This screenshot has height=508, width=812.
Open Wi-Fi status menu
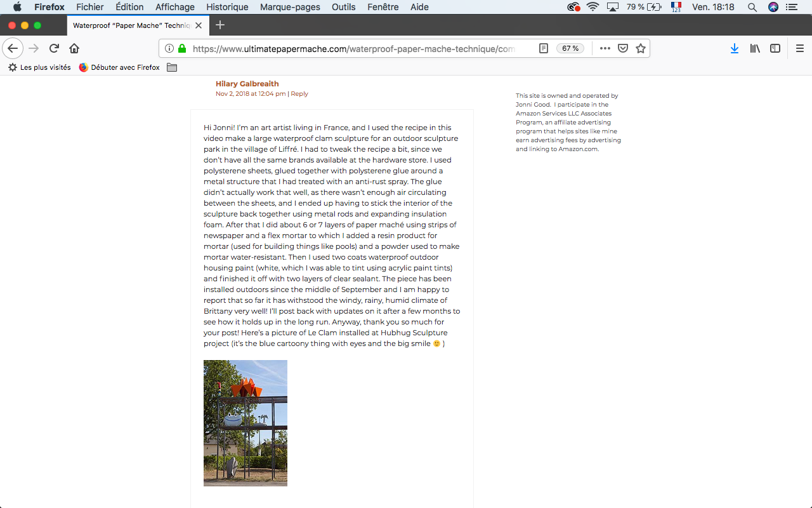(x=593, y=7)
